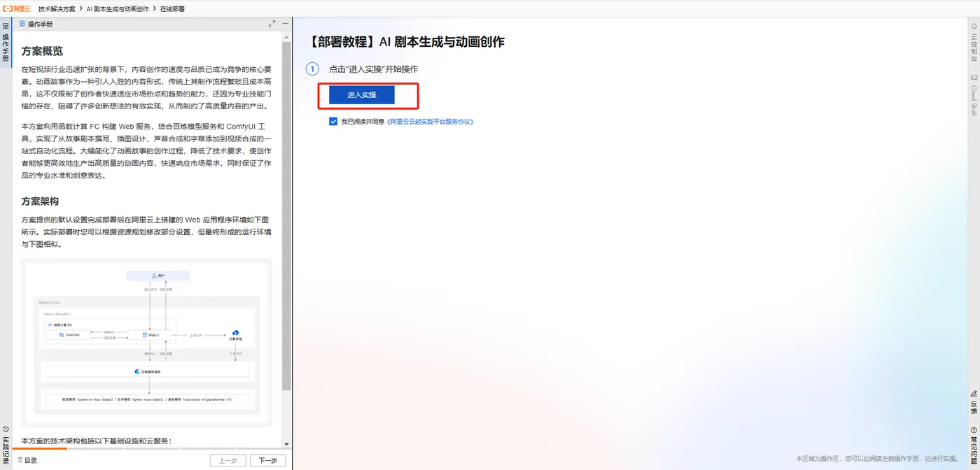Click the 阿里云 logo
This screenshot has width=980, height=470.
click(x=17, y=8)
